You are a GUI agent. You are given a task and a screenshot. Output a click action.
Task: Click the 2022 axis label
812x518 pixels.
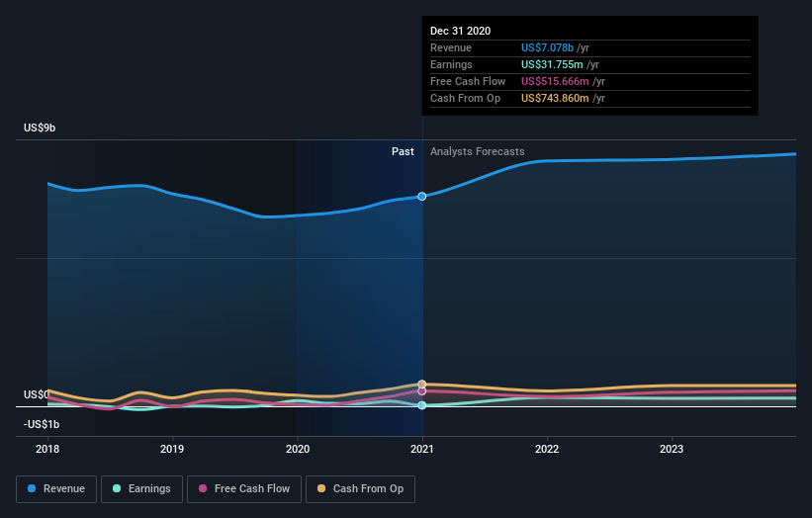point(547,449)
